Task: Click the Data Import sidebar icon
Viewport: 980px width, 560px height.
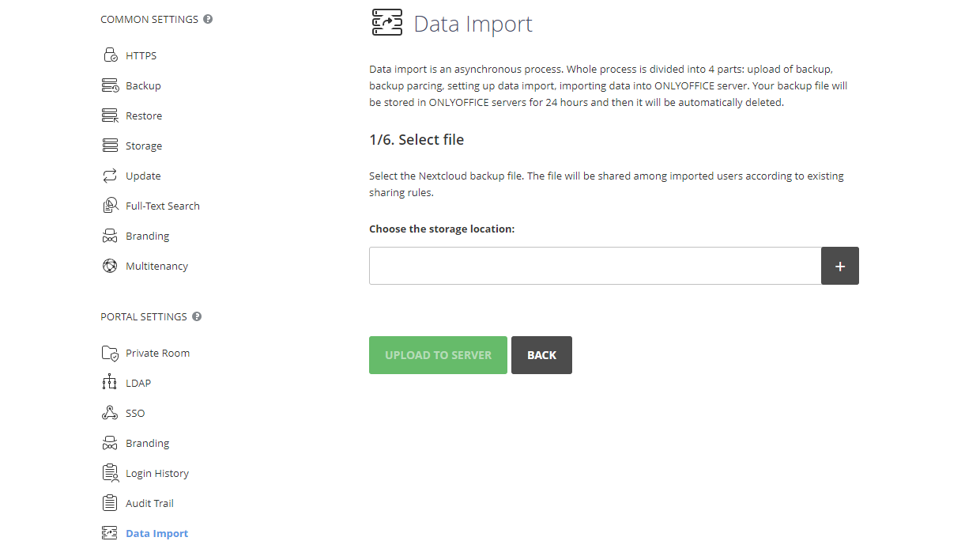Action: point(110,533)
